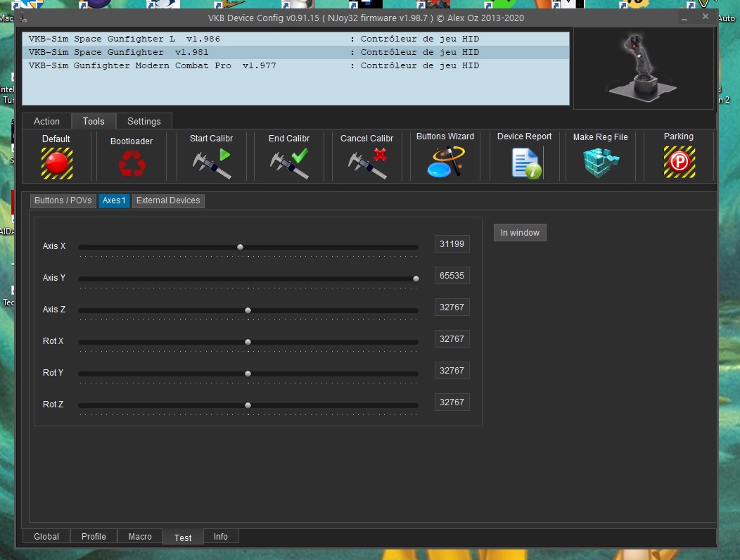Click the In window button

[x=520, y=233]
